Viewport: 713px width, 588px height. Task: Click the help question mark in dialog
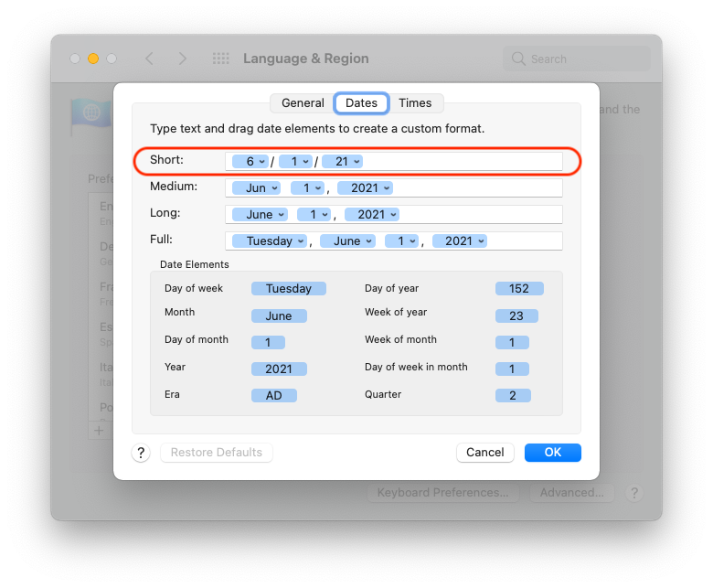tap(141, 453)
